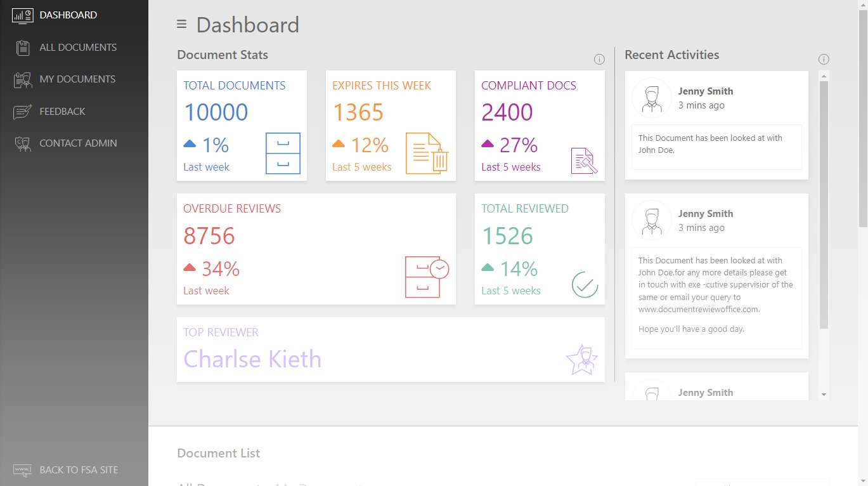Click the Overdue Reviews count 8756
Screen dimensions: 868x486
point(209,236)
